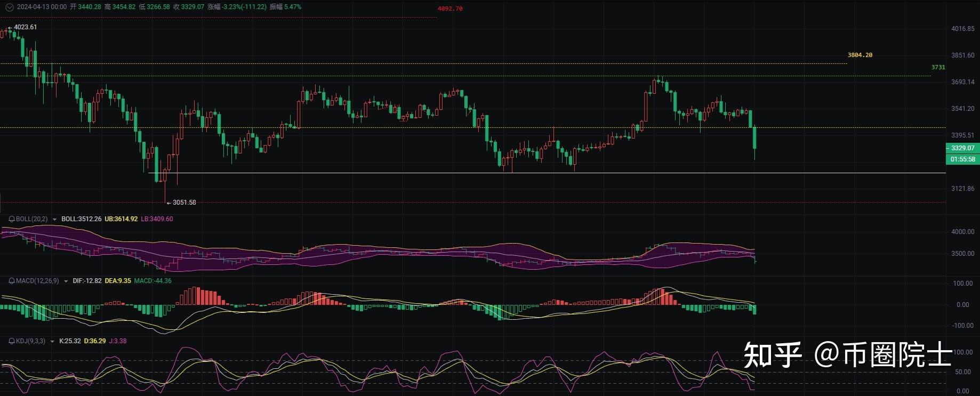This screenshot has width=980, height=396.
Task: Click the 4016.85 price axis label
Action: click(x=963, y=29)
